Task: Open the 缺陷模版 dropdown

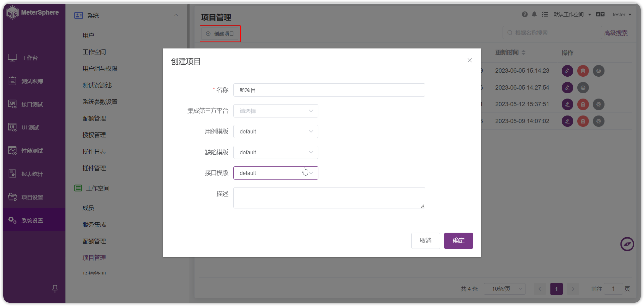Action: (276, 152)
